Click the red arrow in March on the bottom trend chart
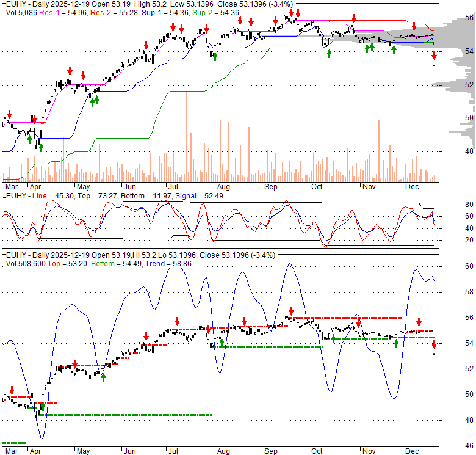The height and width of the screenshot is (455, 476). point(11,390)
